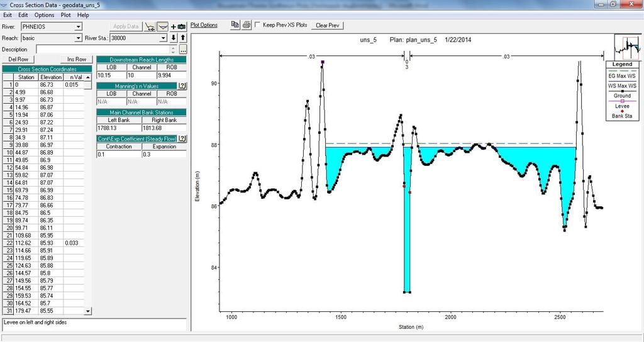This screenshot has width=644, height=342.
Task: Select Station cell 109.68 in row 21
Action: [x=26, y=235]
